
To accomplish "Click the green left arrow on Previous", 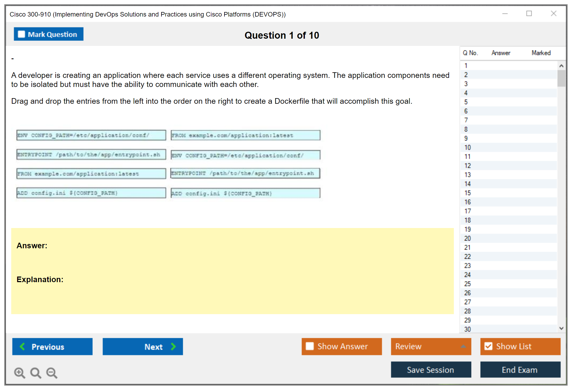I will (22, 346).
